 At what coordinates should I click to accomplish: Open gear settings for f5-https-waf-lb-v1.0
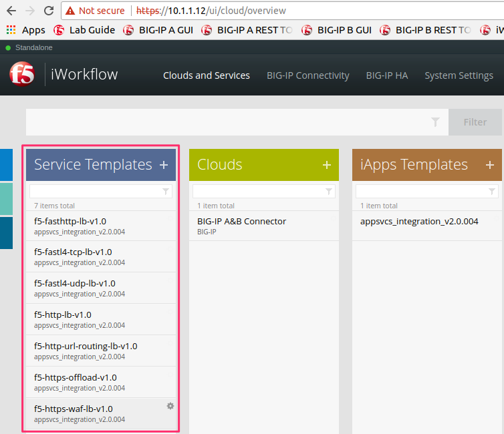click(170, 406)
